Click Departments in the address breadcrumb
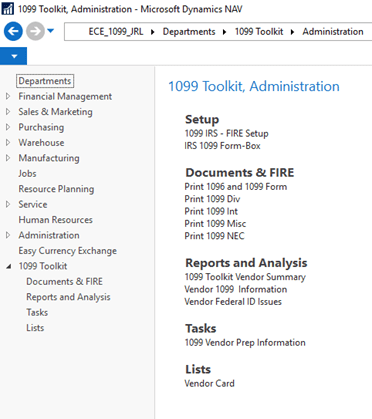 tap(189, 32)
